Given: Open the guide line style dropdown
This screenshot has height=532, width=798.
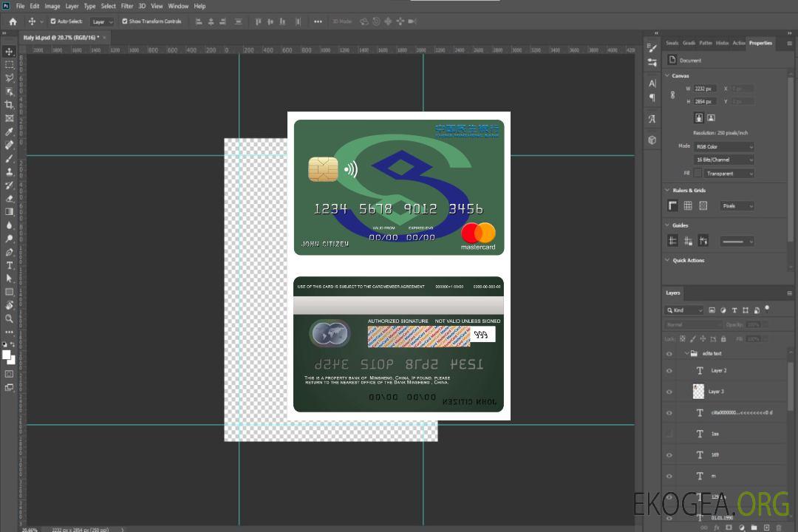Looking at the screenshot, I should (x=737, y=242).
